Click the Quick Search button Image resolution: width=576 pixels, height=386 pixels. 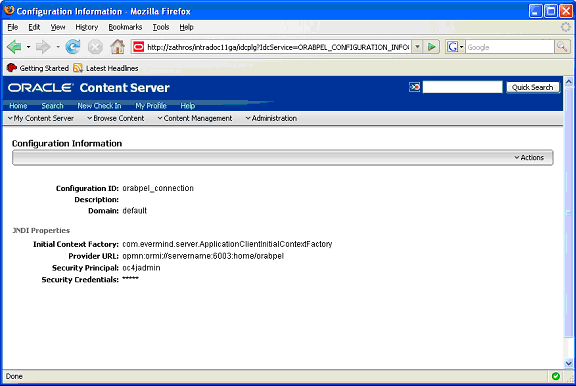(x=533, y=87)
